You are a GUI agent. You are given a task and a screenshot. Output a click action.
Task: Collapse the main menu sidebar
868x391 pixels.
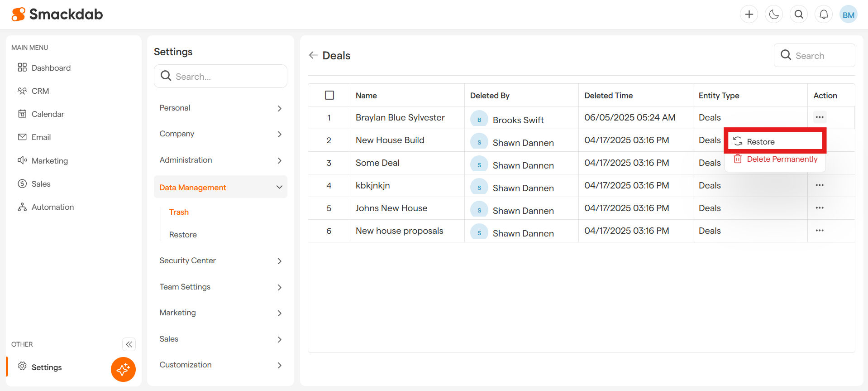click(x=129, y=344)
